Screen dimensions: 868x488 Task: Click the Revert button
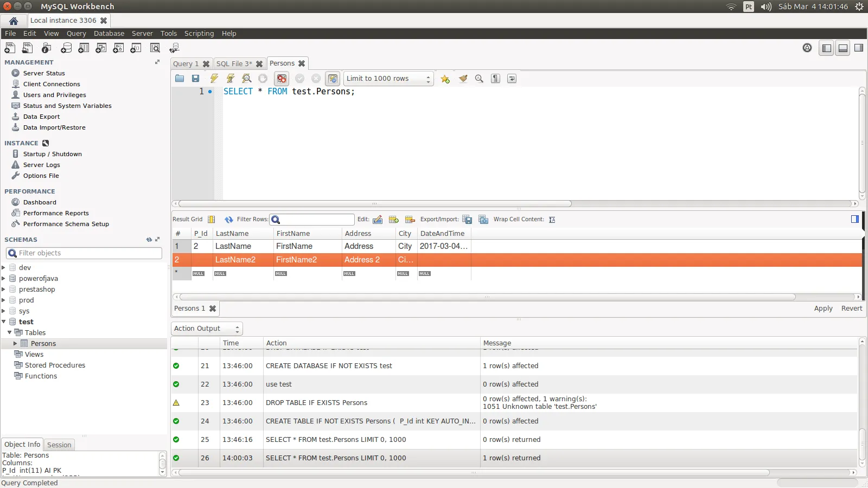[851, 309]
